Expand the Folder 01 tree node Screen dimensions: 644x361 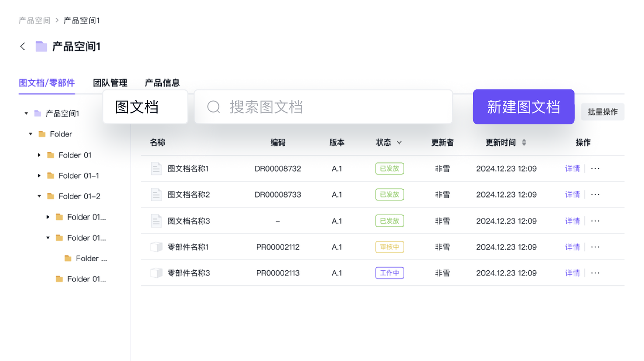click(39, 155)
